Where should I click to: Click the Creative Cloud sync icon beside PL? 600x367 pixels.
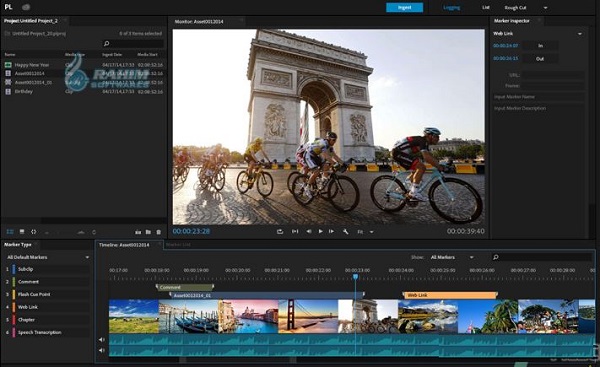pos(26,7)
